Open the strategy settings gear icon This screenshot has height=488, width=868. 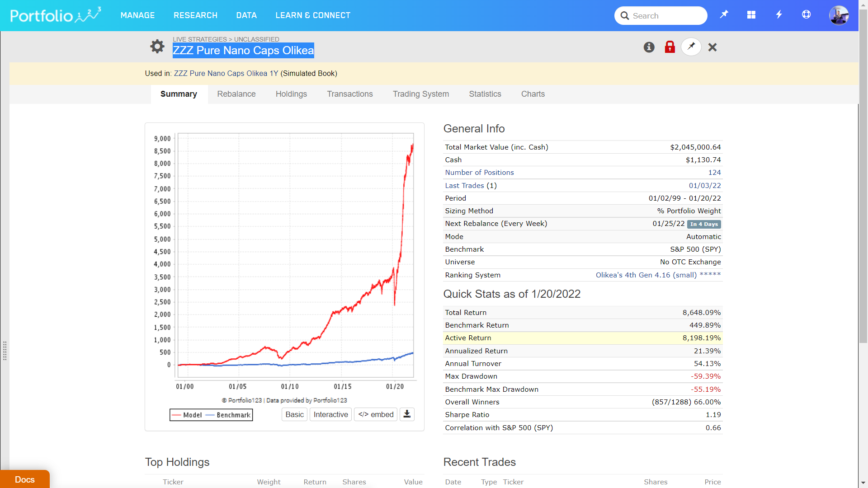pos(157,46)
